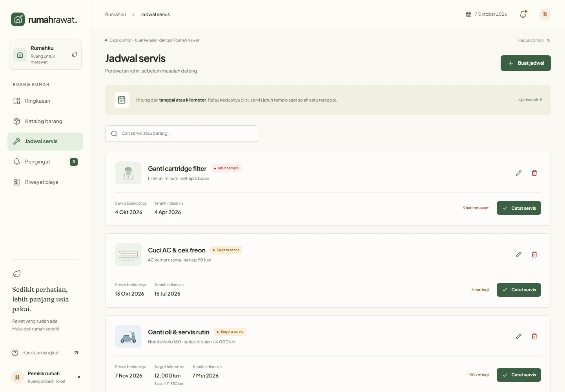Edit the Ganti cartridge filter schedule
The height and width of the screenshot is (392, 565).
point(519,173)
